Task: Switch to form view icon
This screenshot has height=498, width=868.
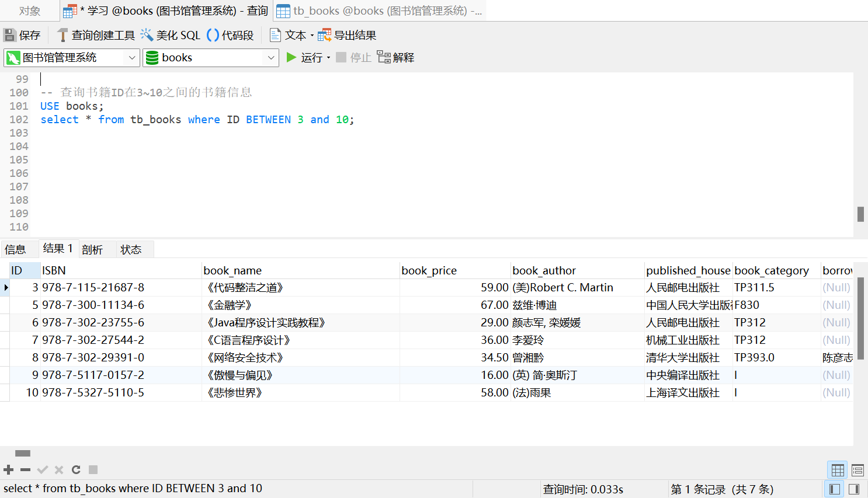Action: tap(857, 470)
